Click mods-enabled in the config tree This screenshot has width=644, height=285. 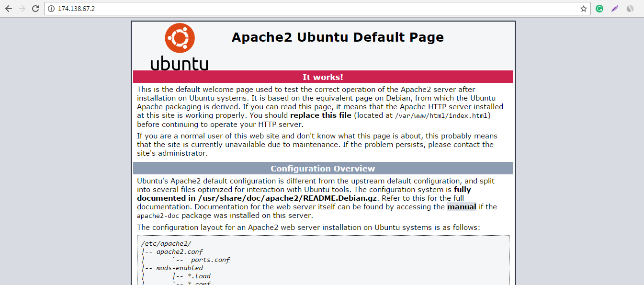tap(180, 268)
